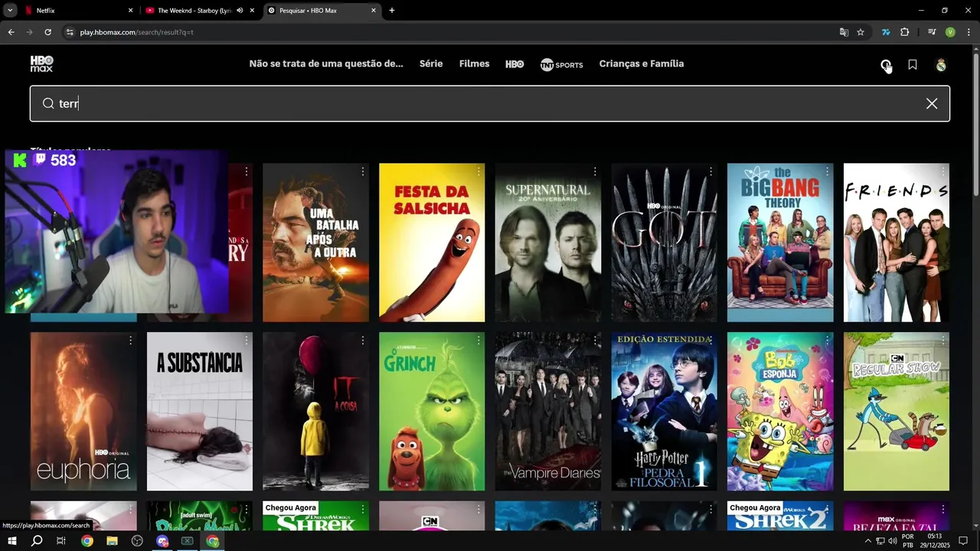Open the Série menu item
Screen dimensions: 980x551
point(431,64)
